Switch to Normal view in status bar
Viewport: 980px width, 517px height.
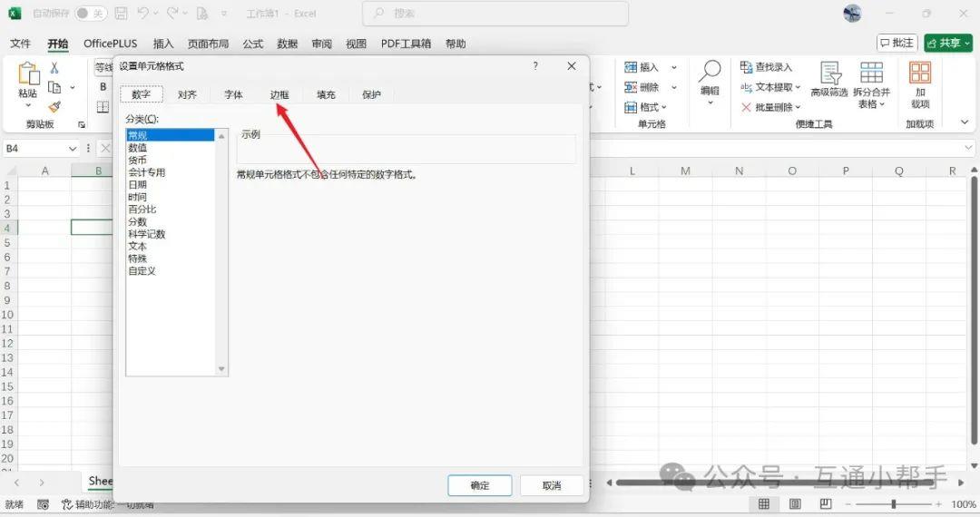pos(764,504)
